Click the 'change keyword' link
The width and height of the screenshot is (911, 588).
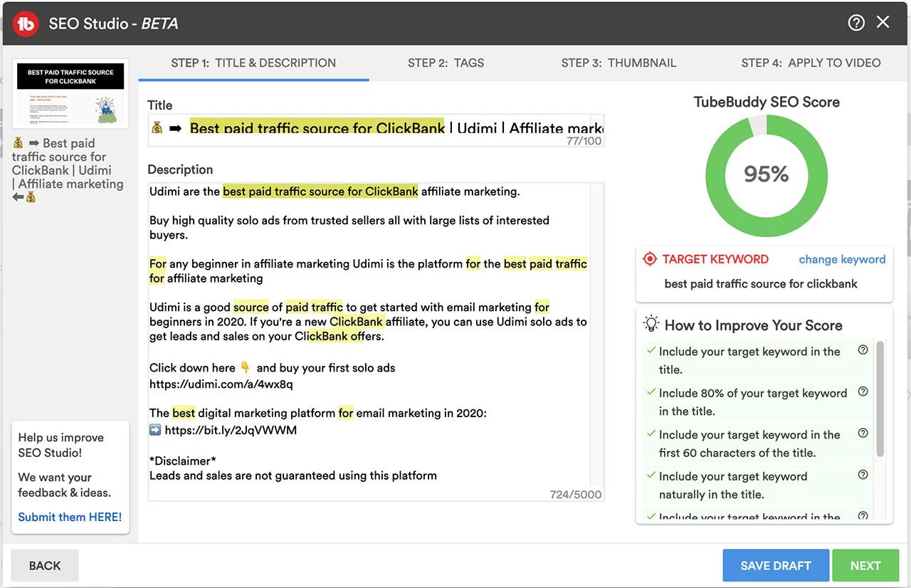pos(842,259)
